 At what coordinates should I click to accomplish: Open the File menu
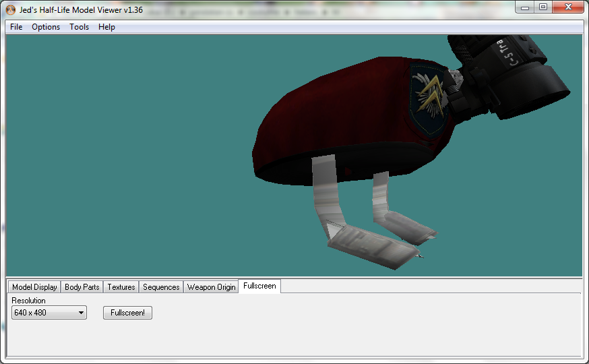click(16, 27)
